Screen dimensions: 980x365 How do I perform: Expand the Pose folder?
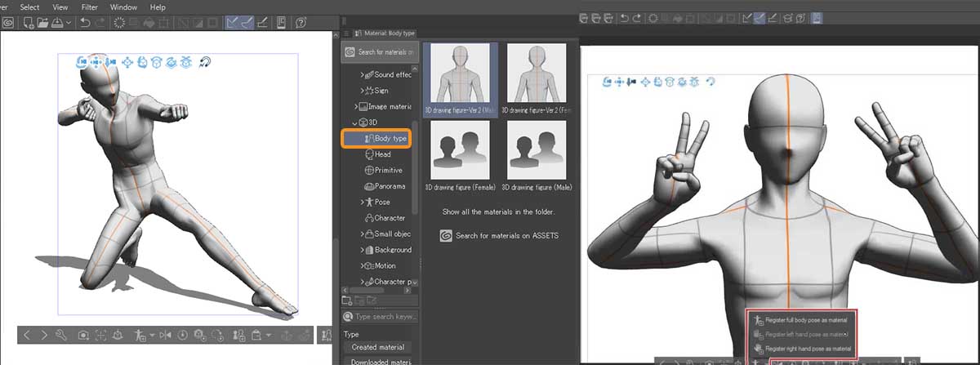pos(363,202)
